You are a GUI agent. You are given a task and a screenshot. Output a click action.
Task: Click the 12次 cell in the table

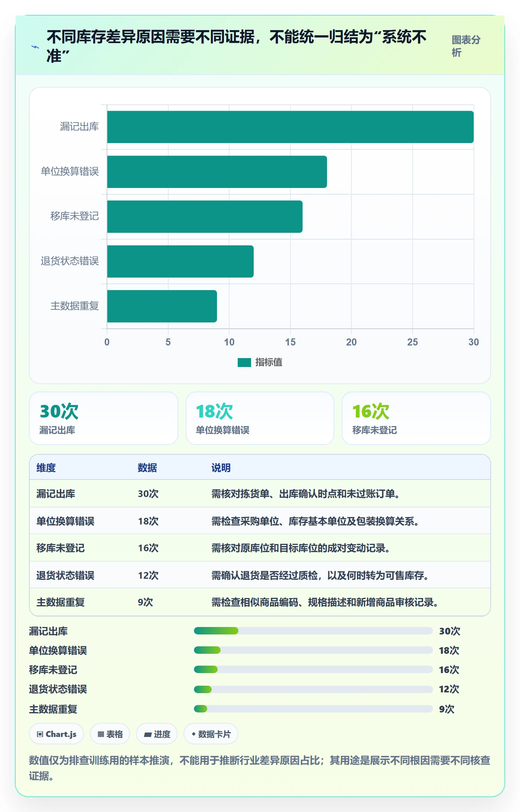[x=148, y=575]
